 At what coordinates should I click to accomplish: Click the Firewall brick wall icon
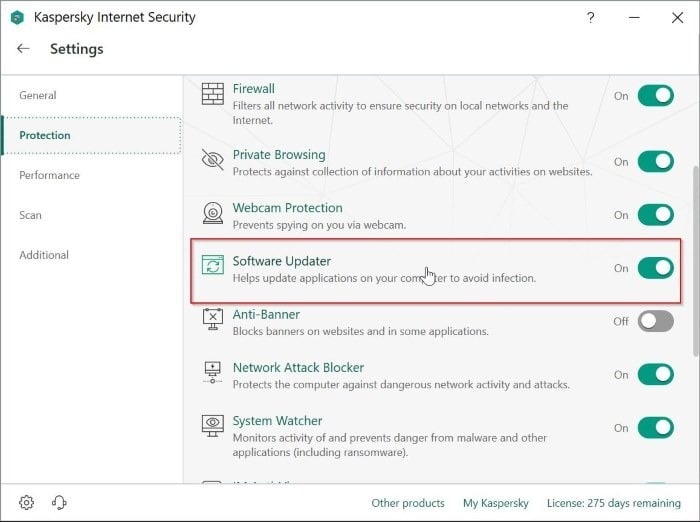(x=212, y=94)
